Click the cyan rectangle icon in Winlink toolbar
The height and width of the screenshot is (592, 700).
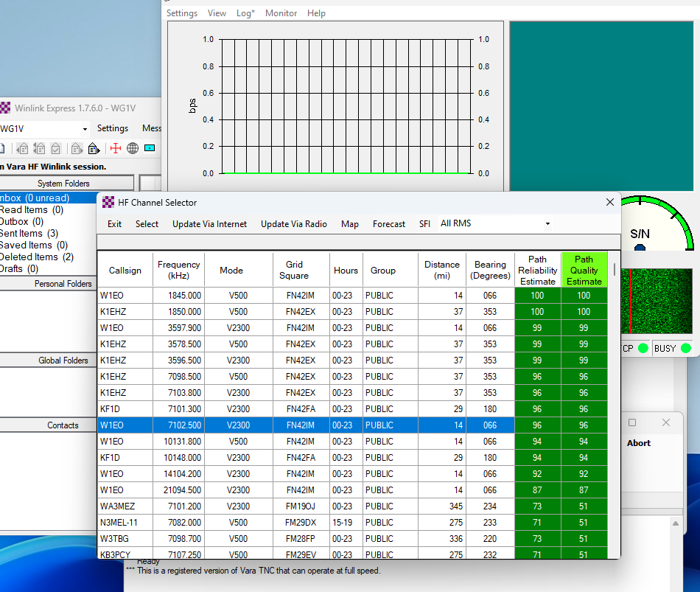click(150, 148)
